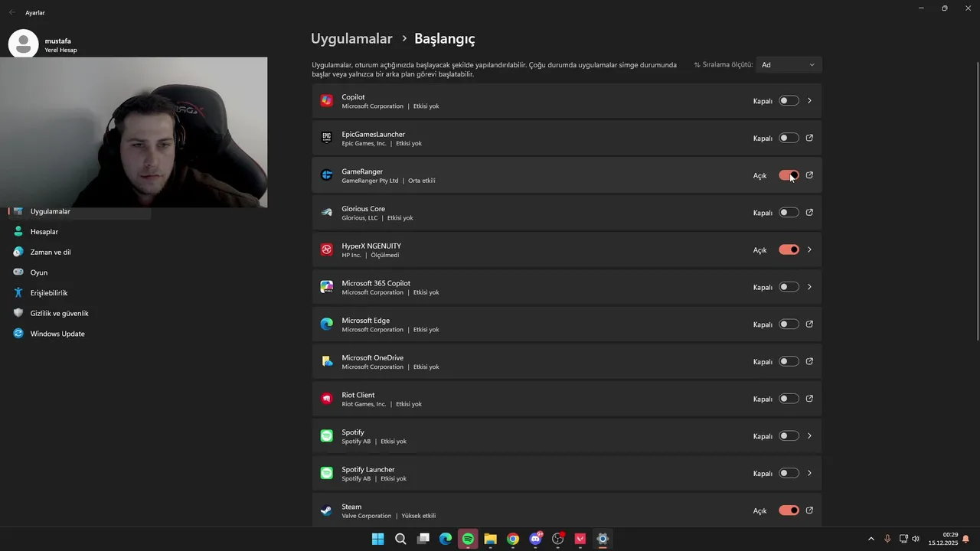980x551 pixels.
Task: Open external link icon for EpicGamesLauncher
Action: [809, 138]
